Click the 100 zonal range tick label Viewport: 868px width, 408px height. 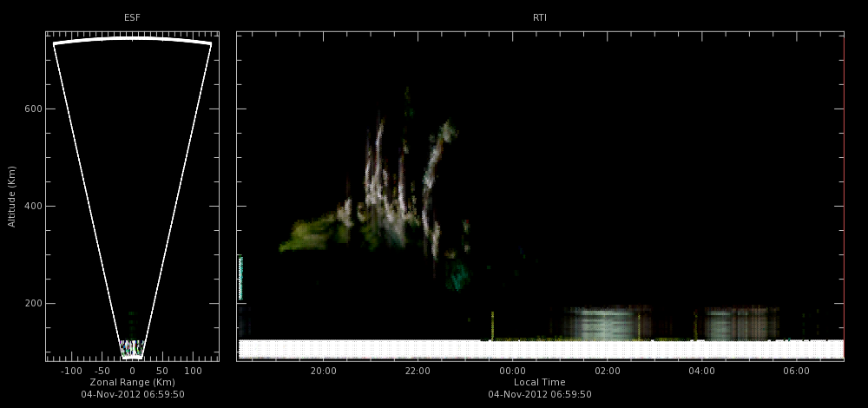tap(193, 371)
